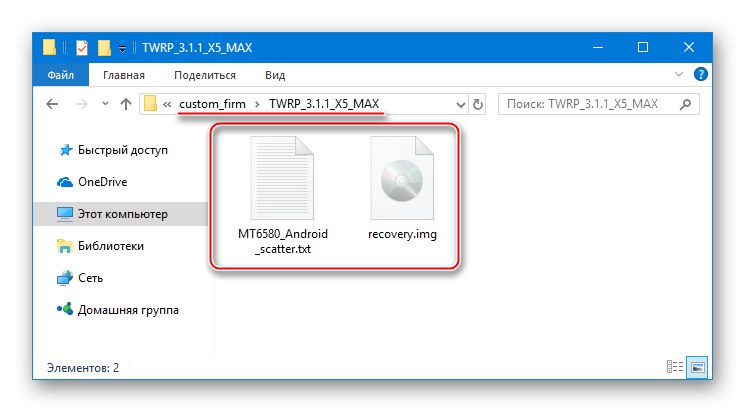Viewport: 745px width, 412px height.
Task: Open Домашняя группа in the sidebar
Action: tap(128, 310)
